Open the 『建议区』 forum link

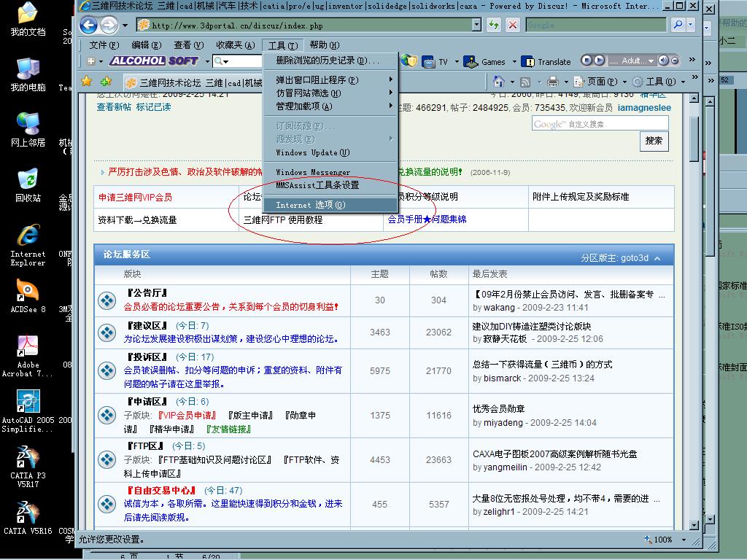(147, 326)
